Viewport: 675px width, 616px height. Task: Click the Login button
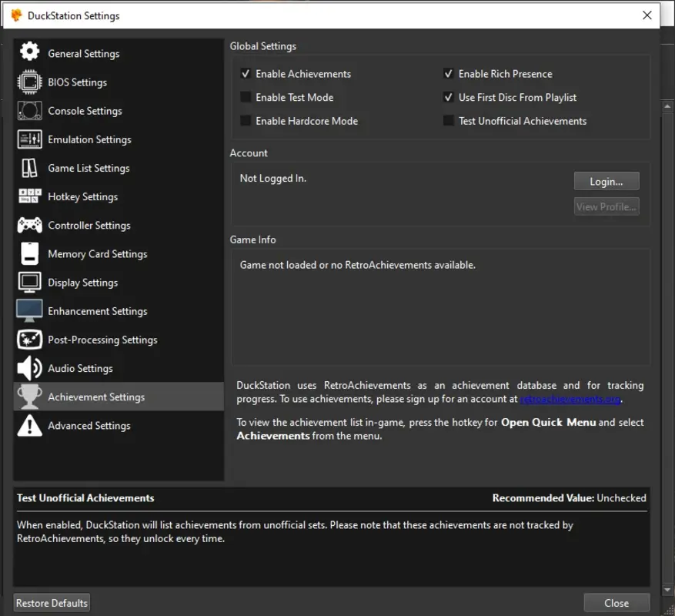(x=606, y=181)
